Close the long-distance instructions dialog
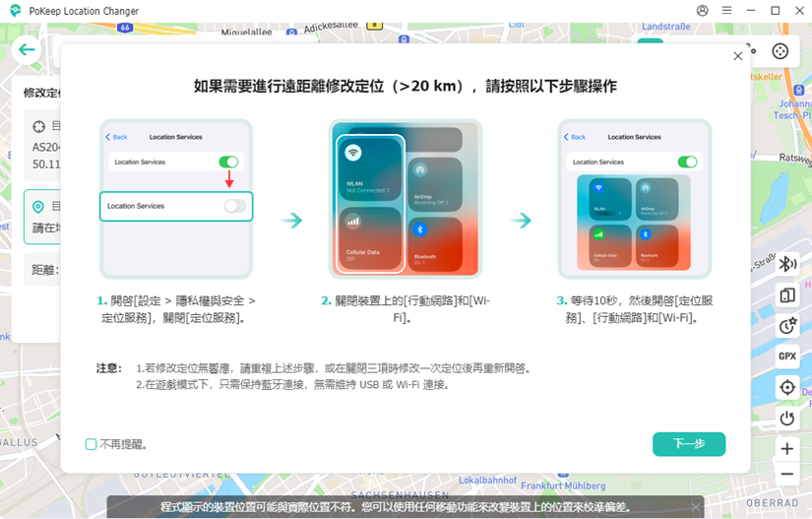 (738, 56)
